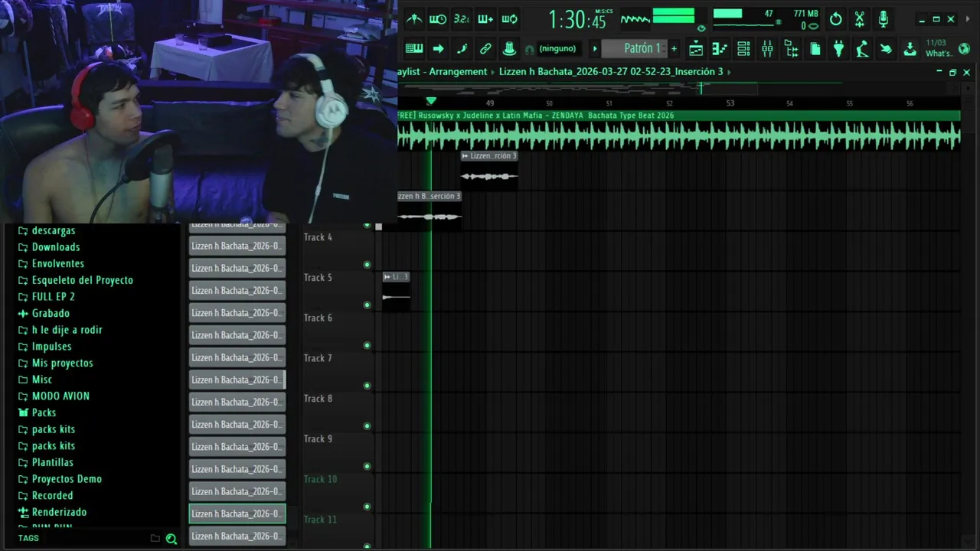Screen dimensions: 980x551
Task: Open the MODO AVION folder
Action: pos(54,396)
